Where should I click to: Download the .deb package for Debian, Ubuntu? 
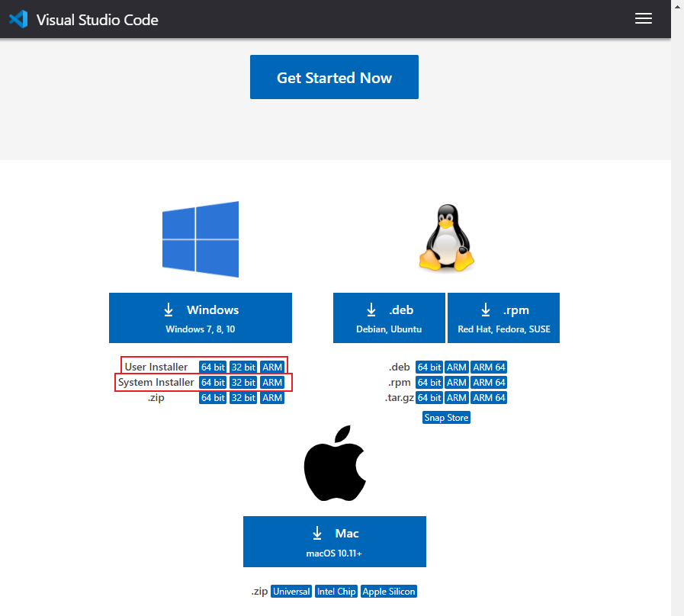coord(389,318)
